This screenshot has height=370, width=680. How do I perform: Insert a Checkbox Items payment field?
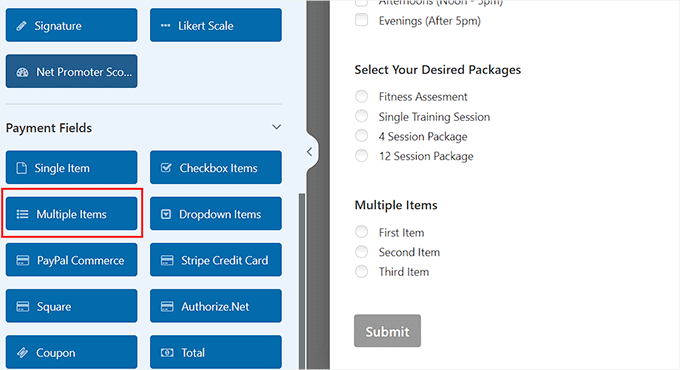tap(216, 167)
